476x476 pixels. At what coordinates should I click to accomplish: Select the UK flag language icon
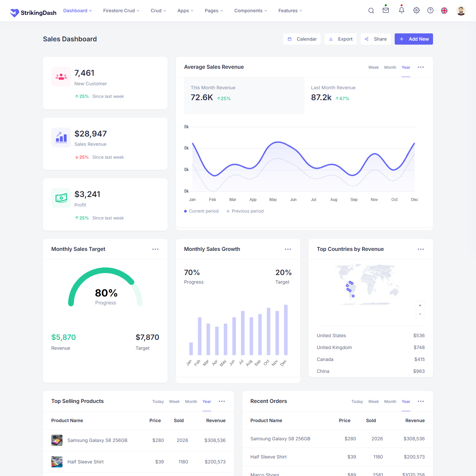click(x=444, y=11)
